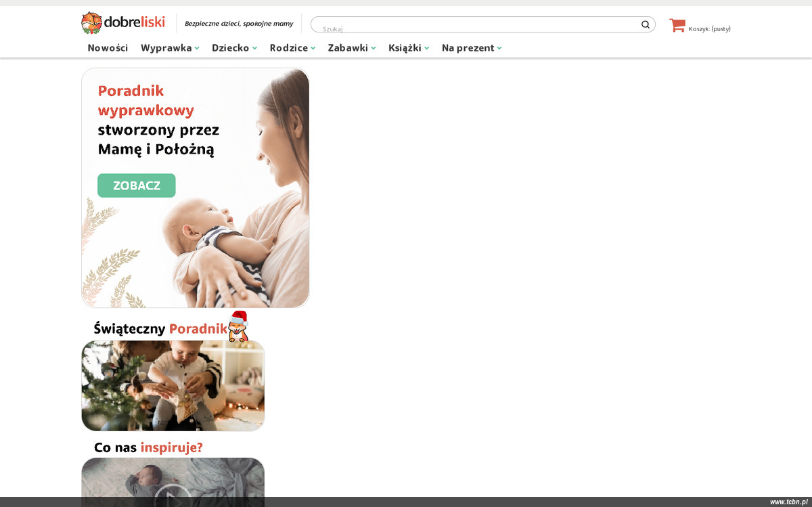
Task: Expand the Na prezent dropdown chevron
Action: point(499,48)
